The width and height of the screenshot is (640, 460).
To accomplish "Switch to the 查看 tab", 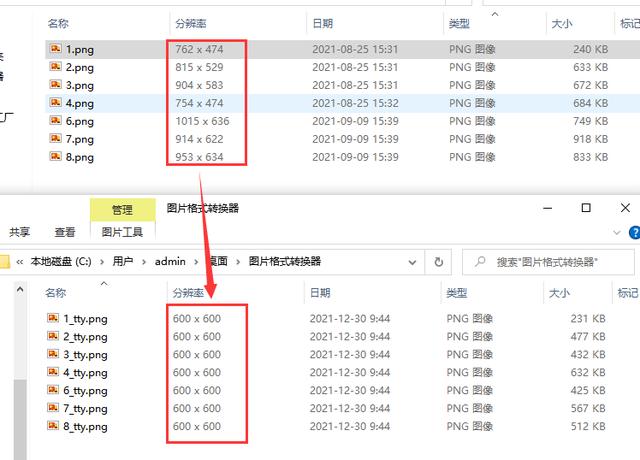I will pos(65,232).
